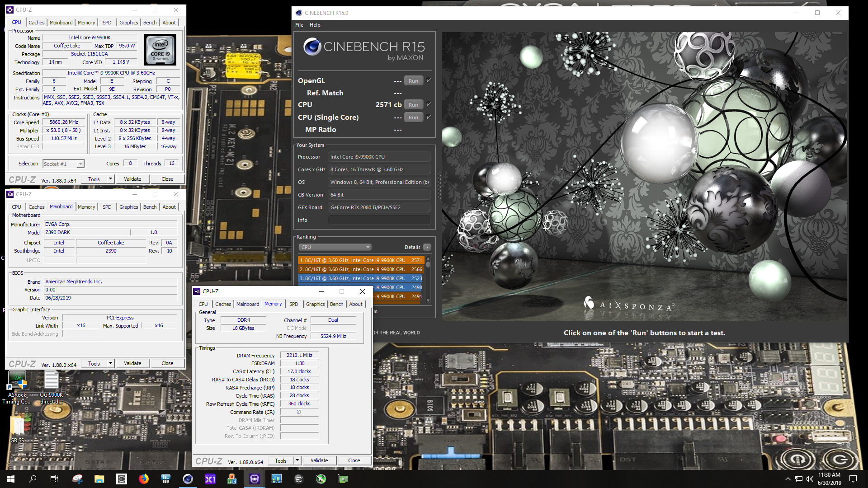Click the Intel Core i9 logo badge

coord(160,50)
